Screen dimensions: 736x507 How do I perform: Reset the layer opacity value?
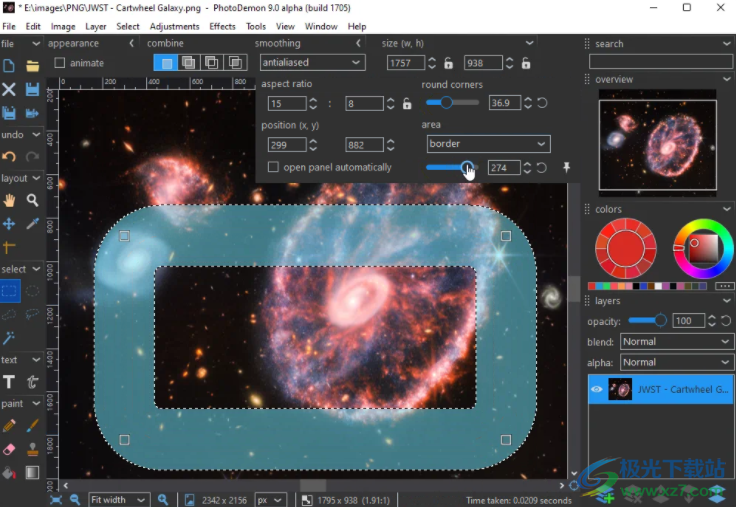click(726, 321)
